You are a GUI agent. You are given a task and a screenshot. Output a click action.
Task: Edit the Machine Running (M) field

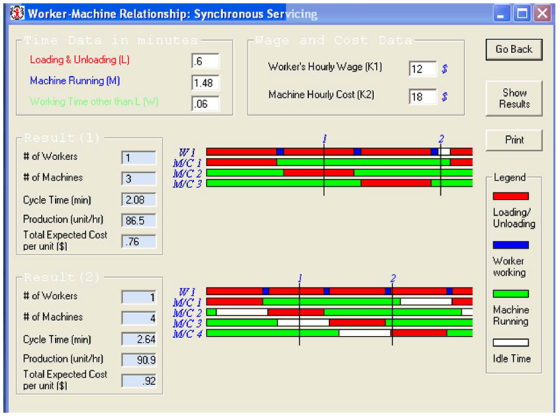click(x=205, y=83)
